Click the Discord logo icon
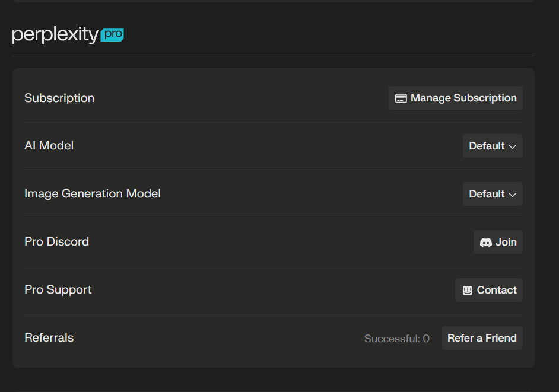 click(x=485, y=243)
